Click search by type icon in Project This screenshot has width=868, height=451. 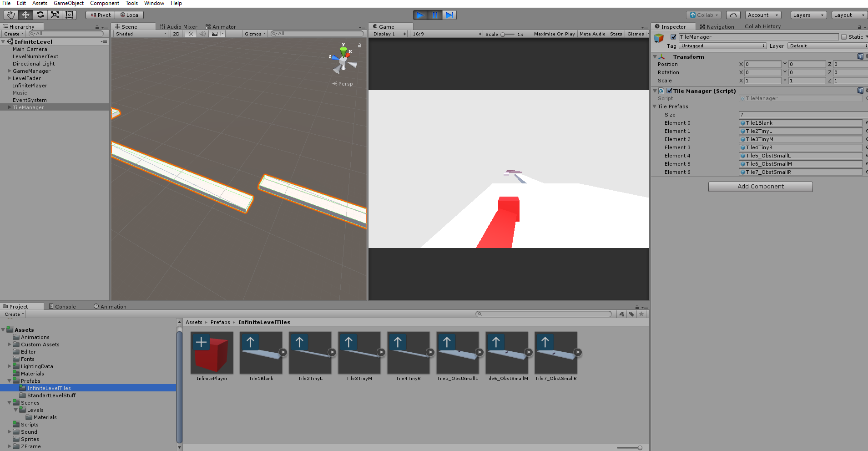pyautogui.click(x=622, y=314)
